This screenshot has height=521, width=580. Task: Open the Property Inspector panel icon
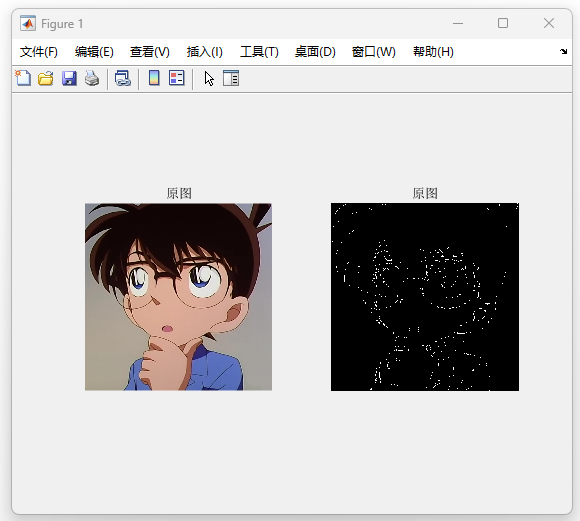231,78
